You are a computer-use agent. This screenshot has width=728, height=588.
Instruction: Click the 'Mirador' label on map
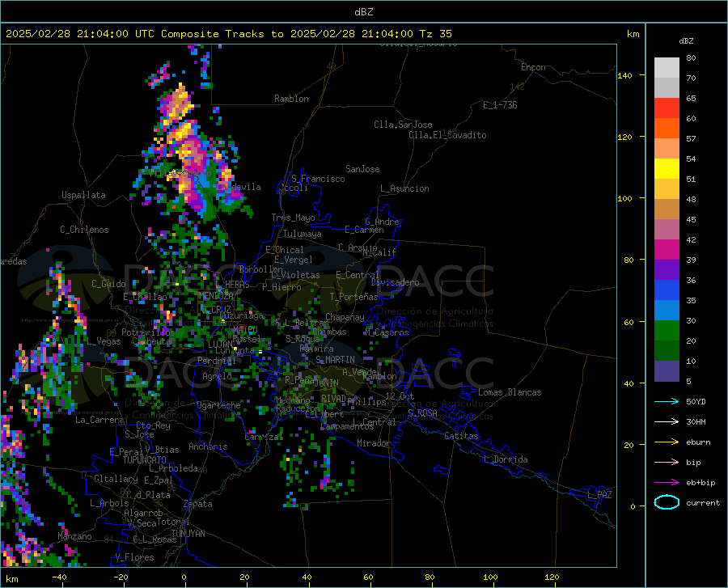[x=373, y=443]
